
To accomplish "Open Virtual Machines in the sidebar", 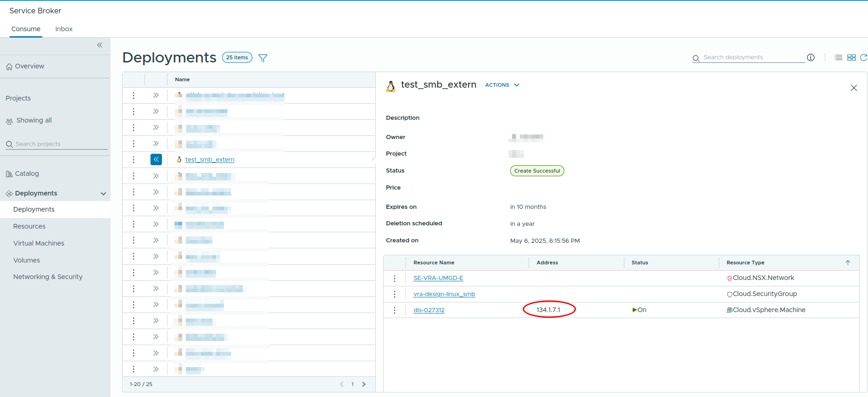I will (x=39, y=243).
